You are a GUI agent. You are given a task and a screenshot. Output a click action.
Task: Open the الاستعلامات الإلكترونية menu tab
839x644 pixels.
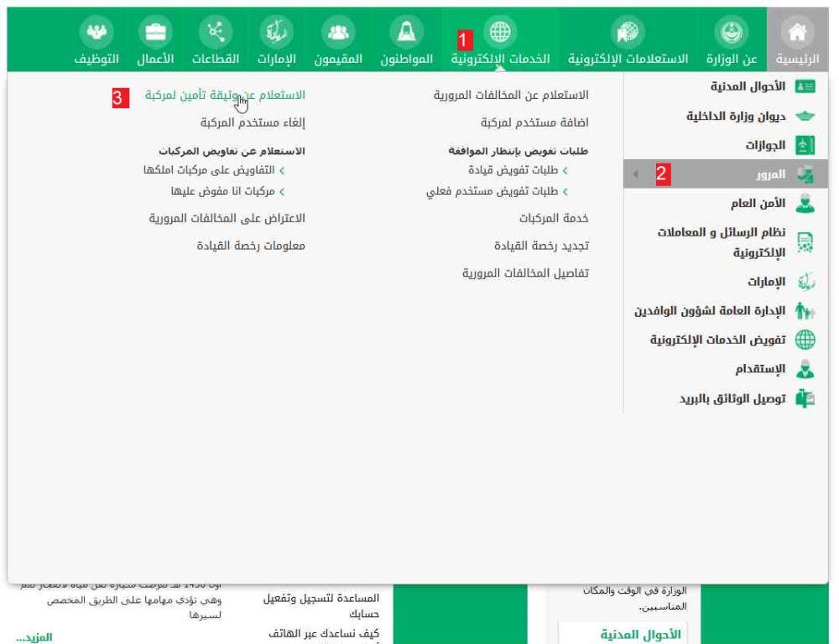pyautogui.click(x=628, y=60)
